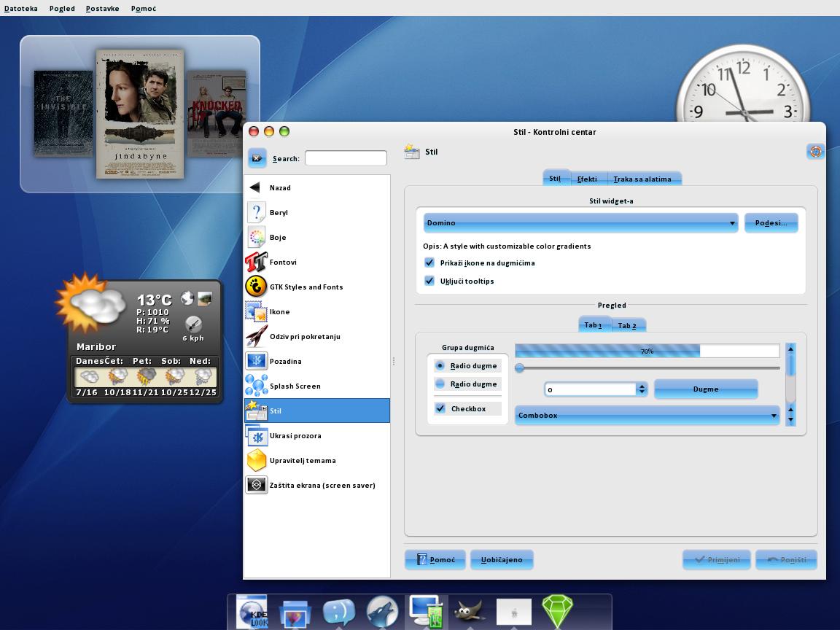Click the wind compass icon in the weather widget

click(x=193, y=324)
